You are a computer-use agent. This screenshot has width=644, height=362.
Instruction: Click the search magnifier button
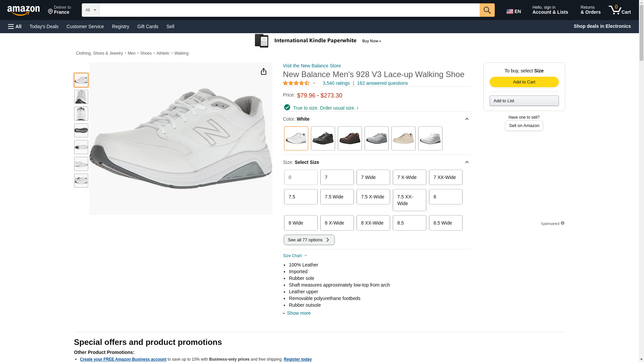point(487,10)
